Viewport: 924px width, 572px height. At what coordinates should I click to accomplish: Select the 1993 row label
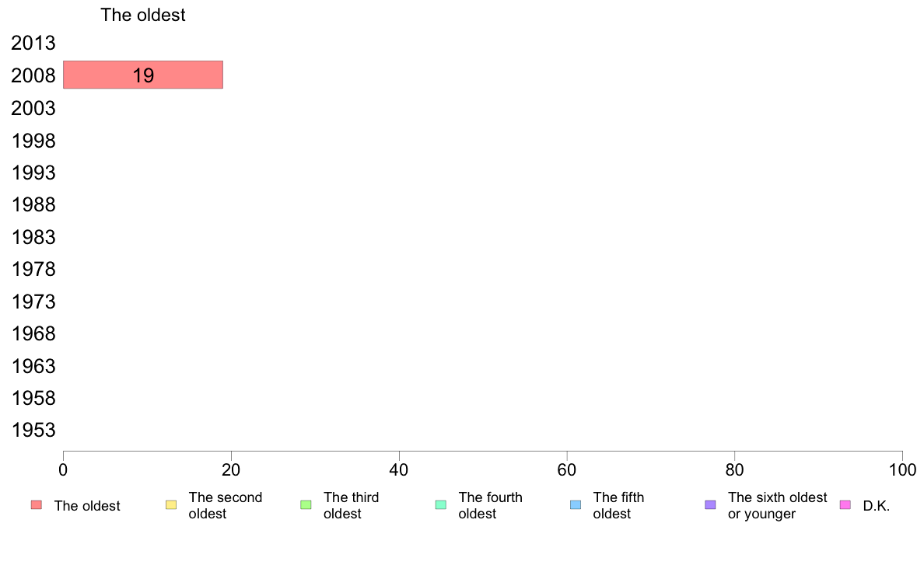tap(33, 173)
